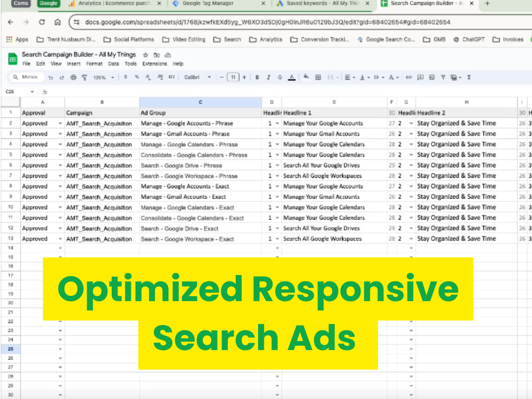Image resolution: width=532 pixels, height=399 pixels.
Task: Open the Conversion Tracking bookmarks folder
Action: (320, 39)
